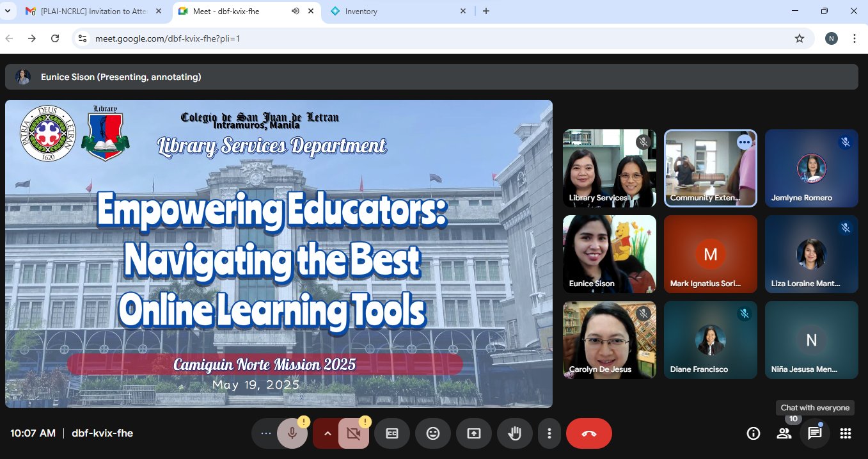Select the Niña Jesusa Men... participant tile
Screen dimensions: 868x459
[812, 340]
